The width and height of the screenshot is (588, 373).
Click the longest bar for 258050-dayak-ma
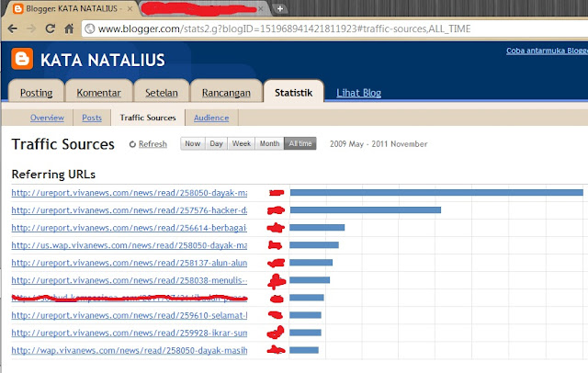point(436,192)
